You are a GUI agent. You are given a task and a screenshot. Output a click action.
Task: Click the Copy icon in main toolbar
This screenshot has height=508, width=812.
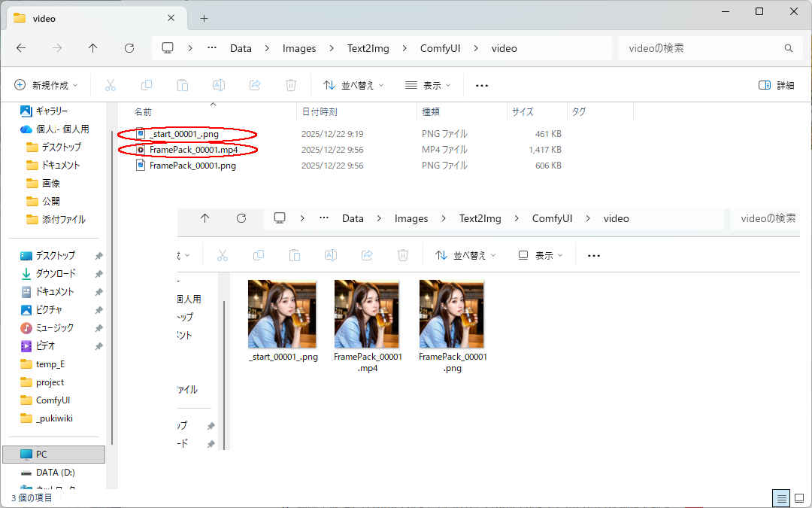pos(147,85)
